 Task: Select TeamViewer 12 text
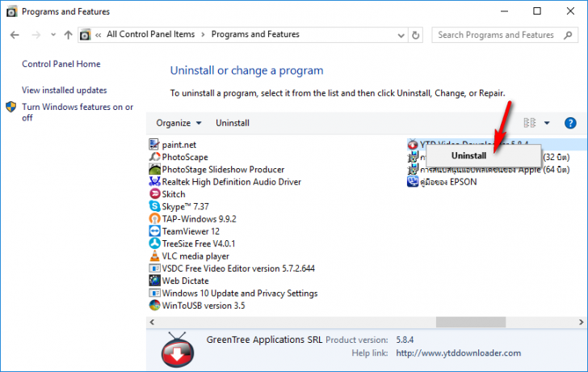(191, 231)
